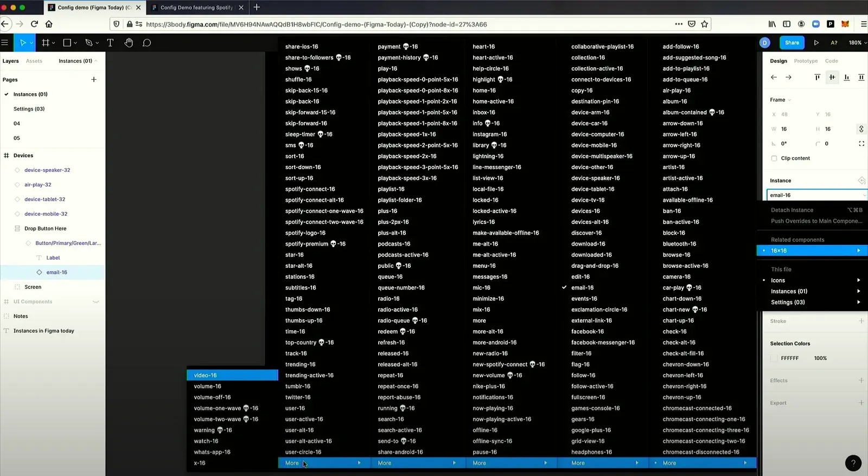Save page to Pocket icon in URL bar
The height and width of the screenshot is (476, 868).
(692, 24)
